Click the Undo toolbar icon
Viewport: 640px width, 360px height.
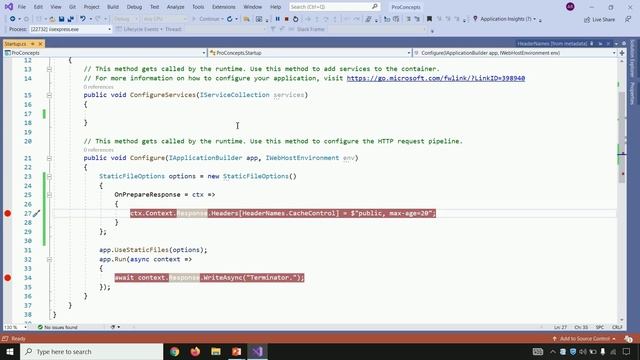click(x=83, y=19)
